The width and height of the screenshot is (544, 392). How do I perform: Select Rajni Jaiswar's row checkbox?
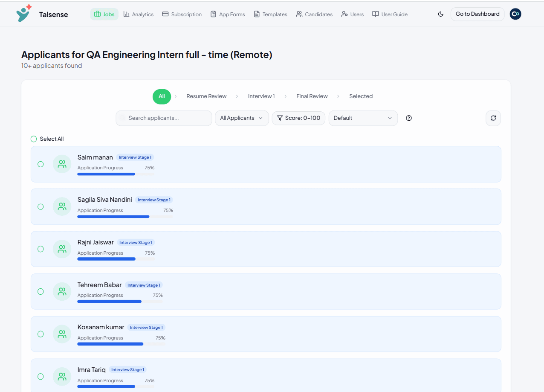click(x=41, y=249)
